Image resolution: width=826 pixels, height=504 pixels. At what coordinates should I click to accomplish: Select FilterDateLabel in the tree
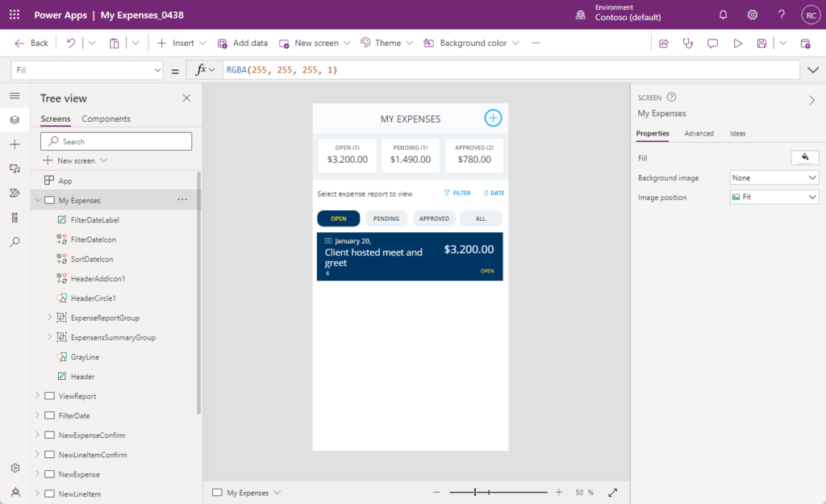95,220
